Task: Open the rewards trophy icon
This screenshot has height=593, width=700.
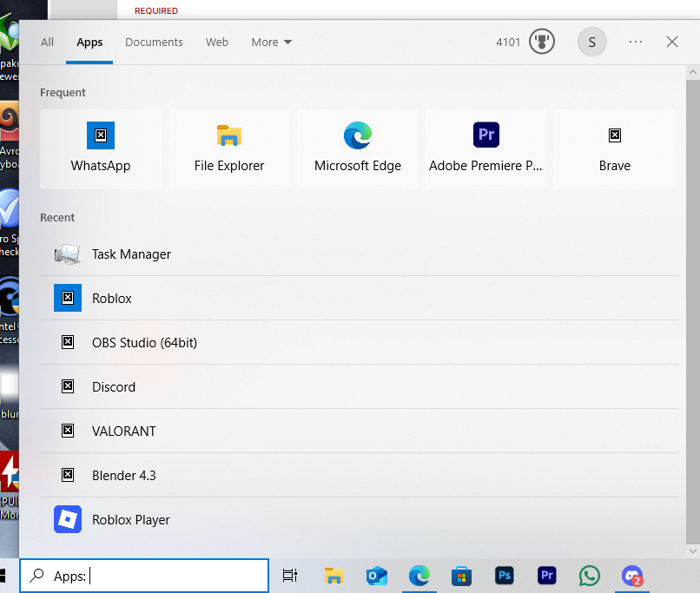Action: (x=542, y=42)
